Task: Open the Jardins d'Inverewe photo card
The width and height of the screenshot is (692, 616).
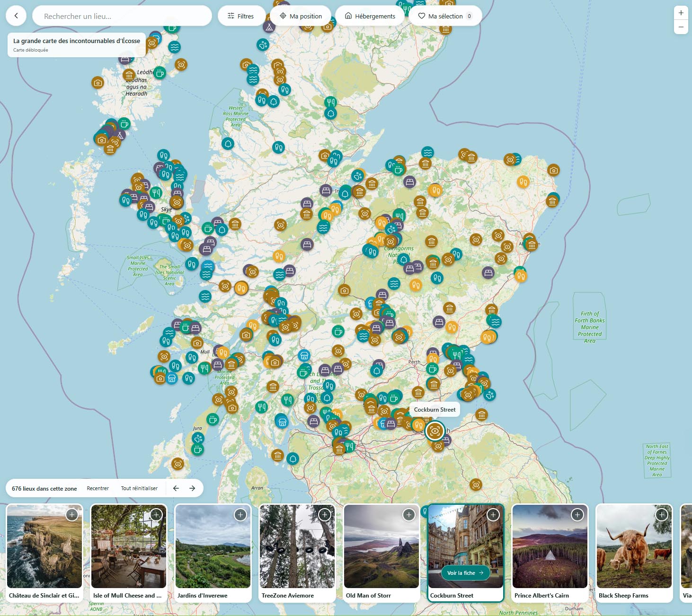Action: (x=213, y=546)
